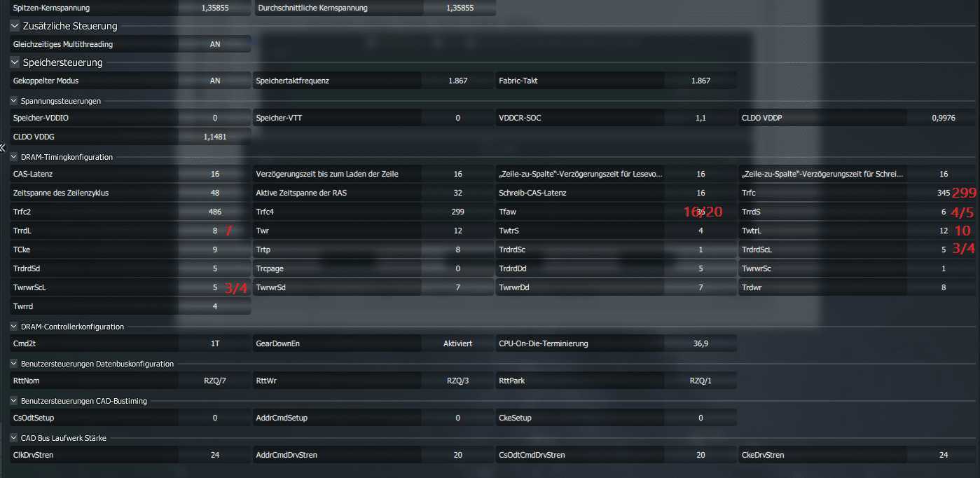Collapse the Speichersteuerung section chevron
This screenshot has width=980, height=478.
point(15,62)
